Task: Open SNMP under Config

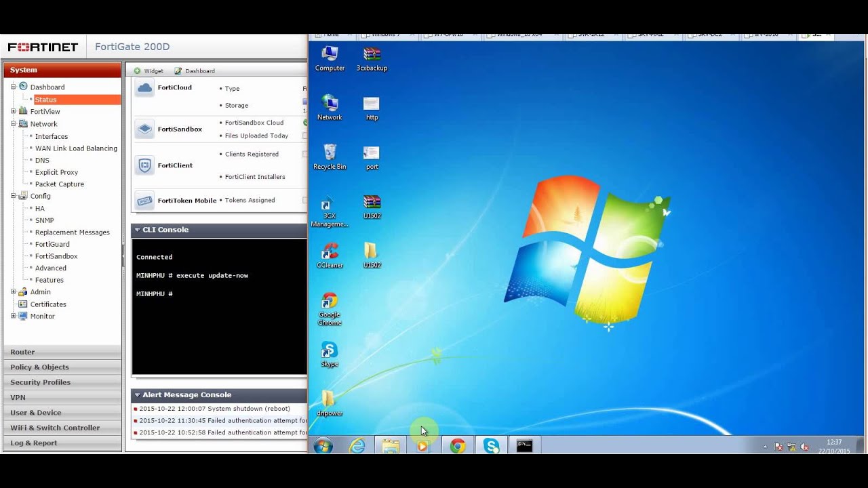Action: tap(44, 220)
